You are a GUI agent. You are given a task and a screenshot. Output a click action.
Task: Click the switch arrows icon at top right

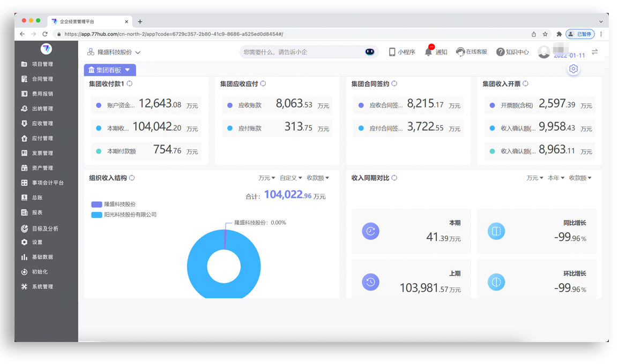click(594, 52)
